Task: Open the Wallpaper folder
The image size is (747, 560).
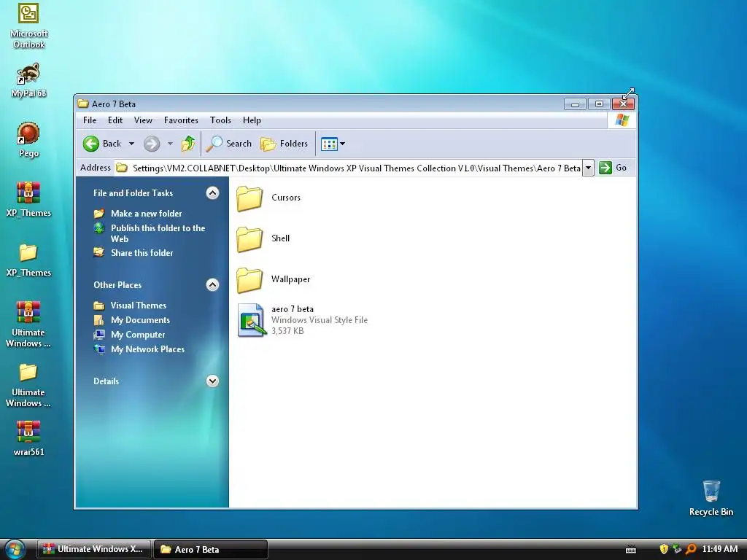Action: pos(274,279)
